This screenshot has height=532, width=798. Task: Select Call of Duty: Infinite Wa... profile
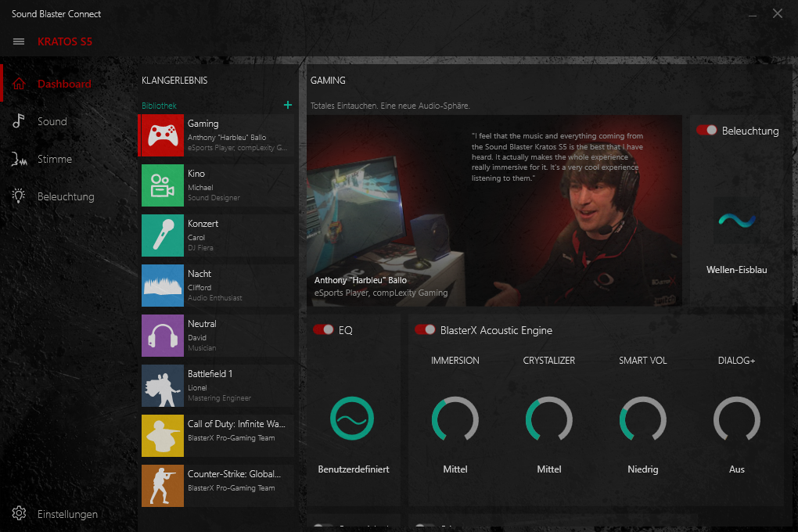tap(216, 435)
